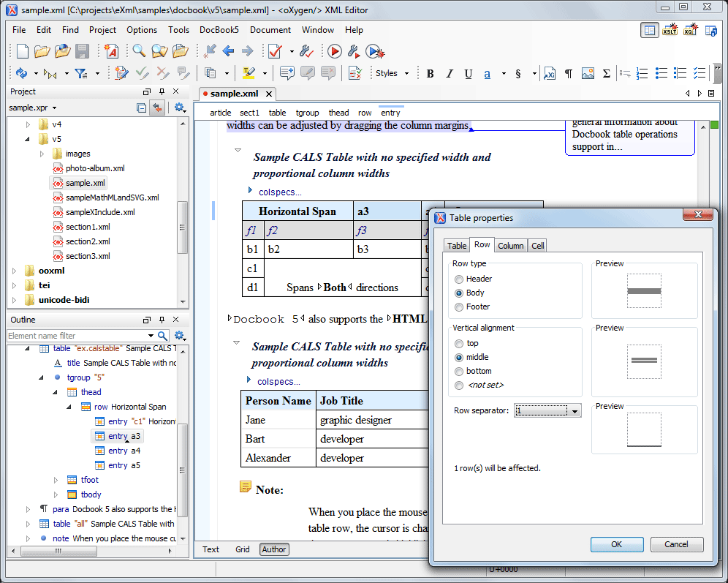Click the refresh arrows icon in the toolbar
728x583 pixels.
click(21, 73)
